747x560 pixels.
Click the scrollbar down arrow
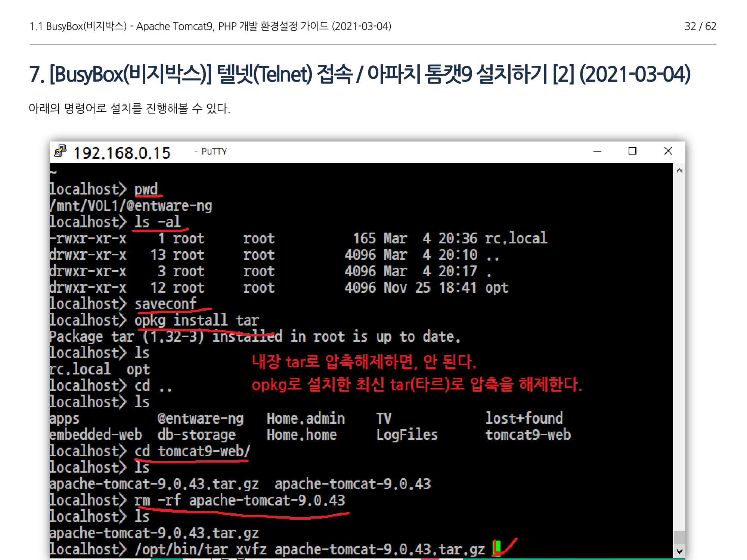click(679, 551)
